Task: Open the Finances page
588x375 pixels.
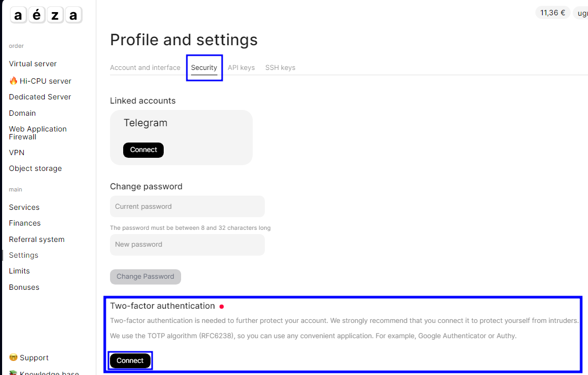Action: point(25,223)
